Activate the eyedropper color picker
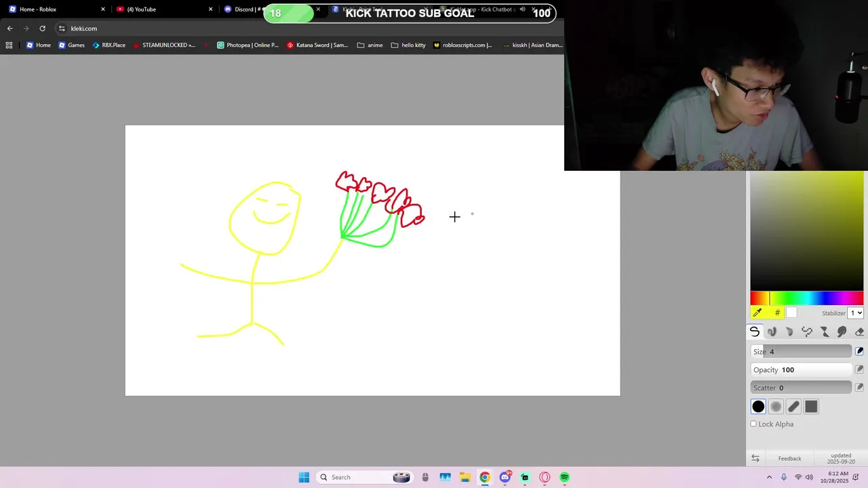Image resolution: width=868 pixels, height=488 pixels. click(x=757, y=312)
